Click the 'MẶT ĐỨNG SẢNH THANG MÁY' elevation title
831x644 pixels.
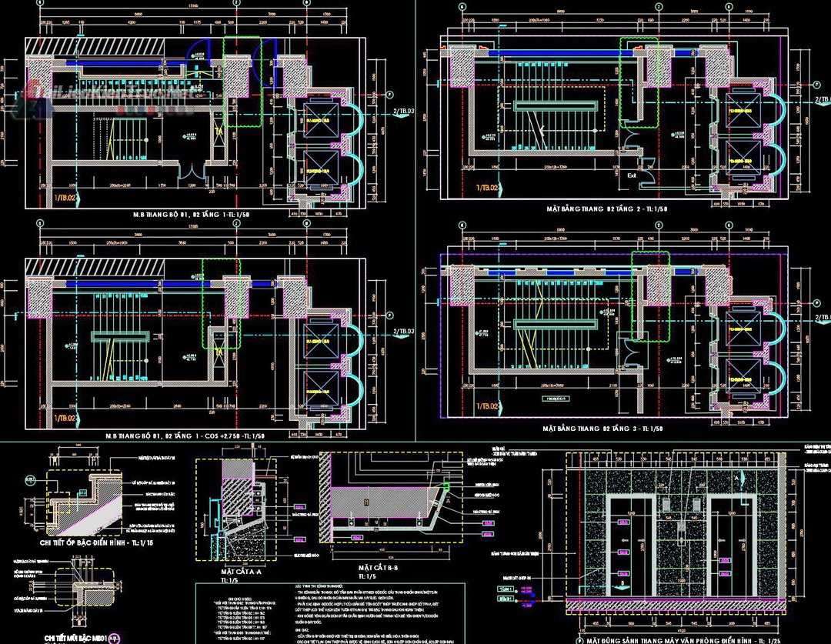tap(685, 639)
